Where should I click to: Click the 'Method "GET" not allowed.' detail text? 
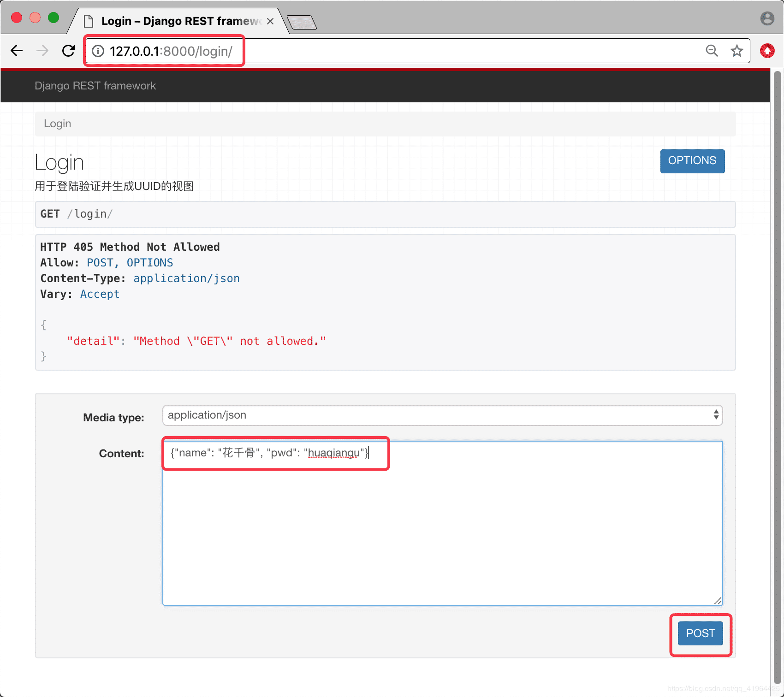[229, 341]
